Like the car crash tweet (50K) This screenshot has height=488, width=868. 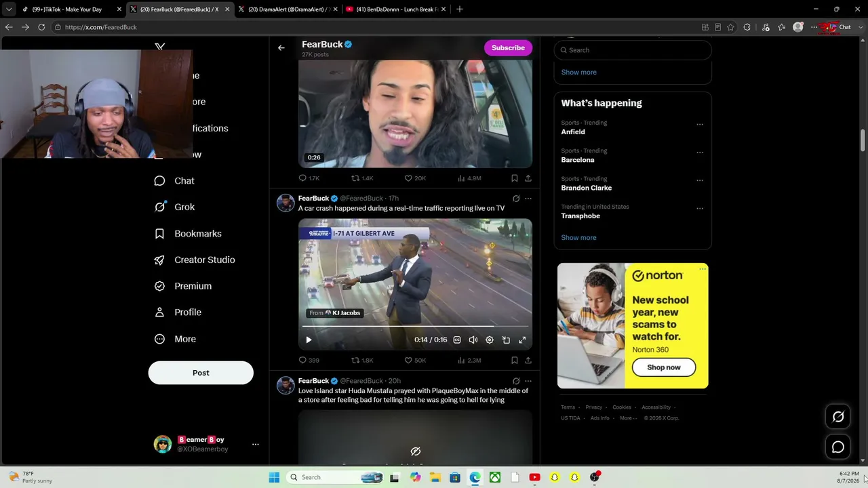coord(415,361)
